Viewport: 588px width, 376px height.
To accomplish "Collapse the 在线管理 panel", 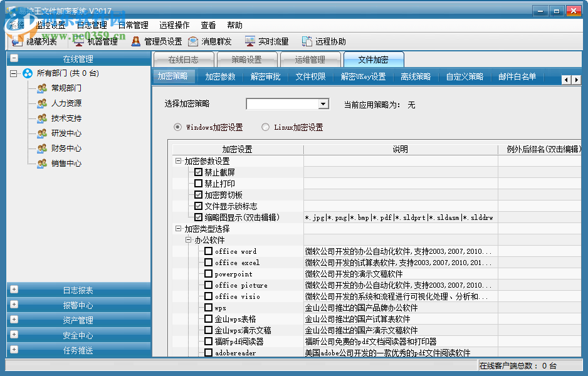I will tap(14, 58).
